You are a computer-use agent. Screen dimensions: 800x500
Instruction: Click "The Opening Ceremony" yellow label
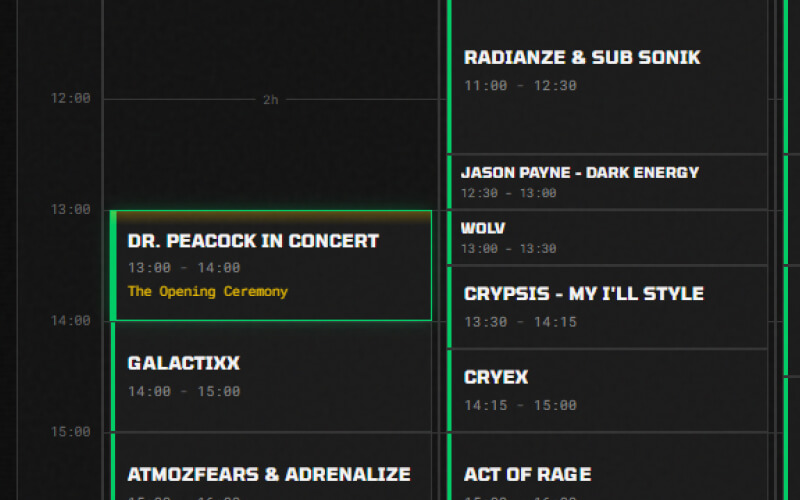click(207, 292)
